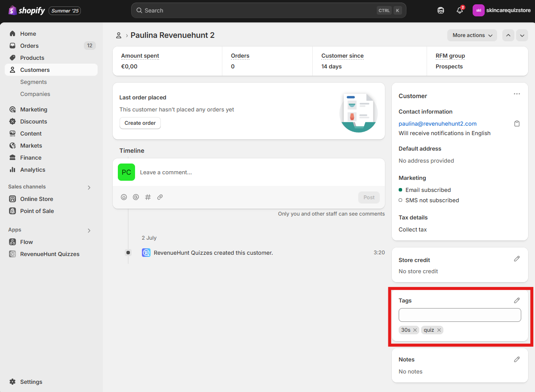
Task: Go to next customer with down arrow
Action: pyautogui.click(x=522, y=35)
